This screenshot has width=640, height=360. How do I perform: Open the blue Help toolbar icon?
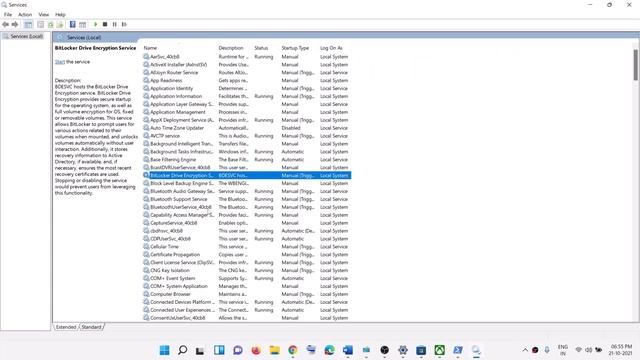click(x=73, y=24)
